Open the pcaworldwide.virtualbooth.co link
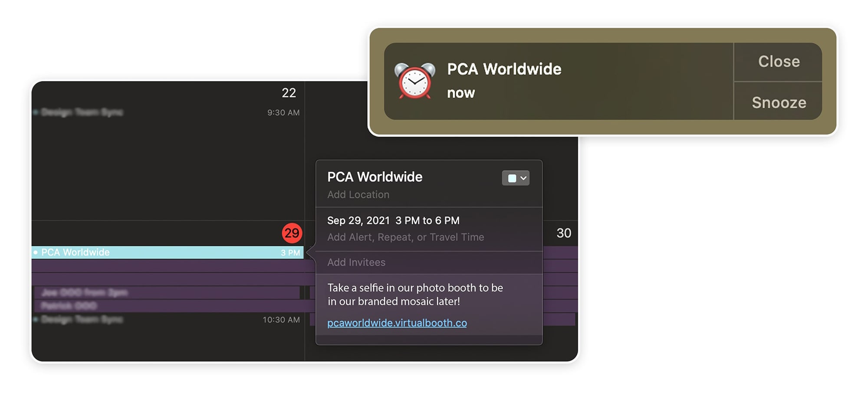The height and width of the screenshot is (396, 868). pyautogui.click(x=397, y=323)
